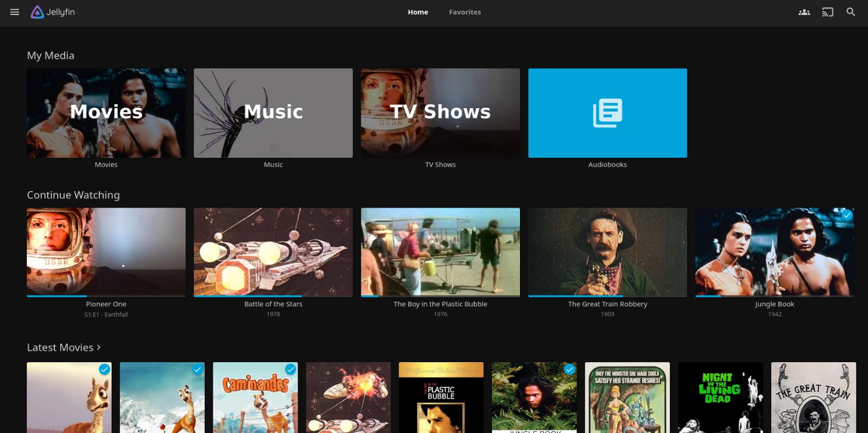The height and width of the screenshot is (433, 868).
Task: Open the exploding spaceship movie poster
Action: pyautogui.click(x=349, y=398)
